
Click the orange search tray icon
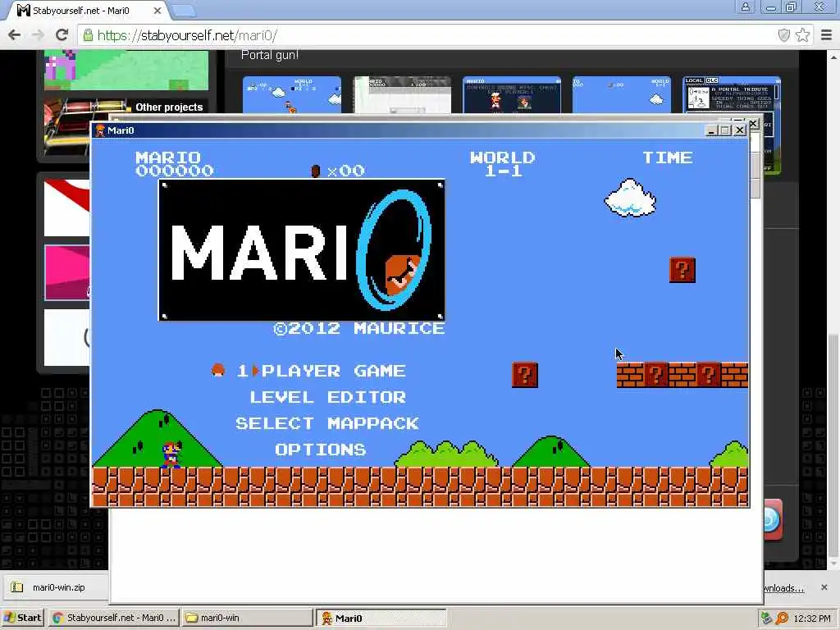pyautogui.click(x=782, y=619)
